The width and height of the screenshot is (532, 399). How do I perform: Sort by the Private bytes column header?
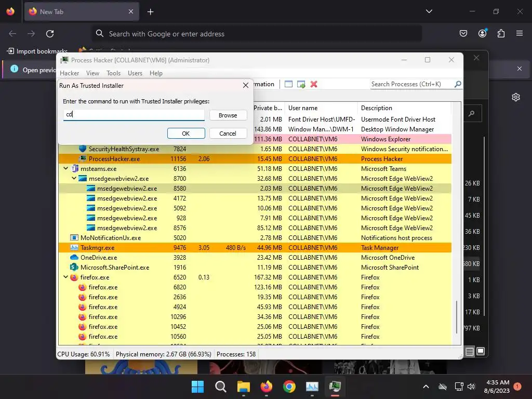tap(268, 108)
